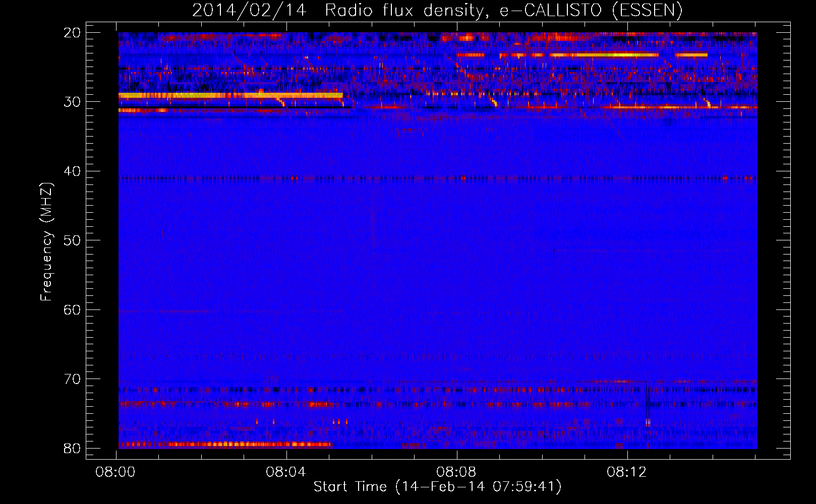Click the frequency tick label "40"

[x=73, y=171]
